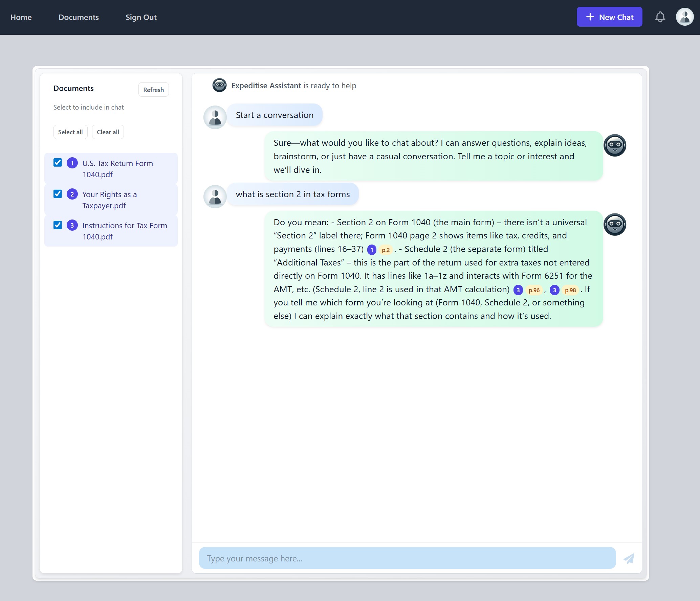The width and height of the screenshot is (700, 601).
Task: Click source badge 3 next to the AMT sentence
Action: click(x=518, y=290)
